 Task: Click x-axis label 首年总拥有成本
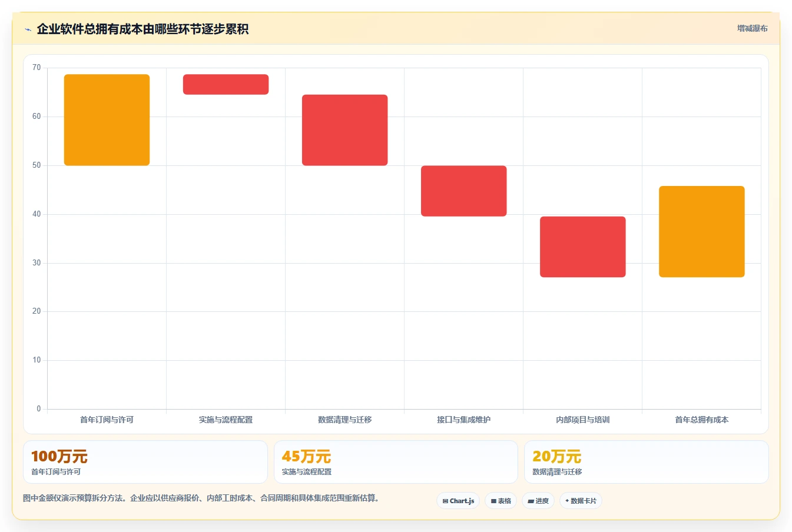tap(701, 420)
